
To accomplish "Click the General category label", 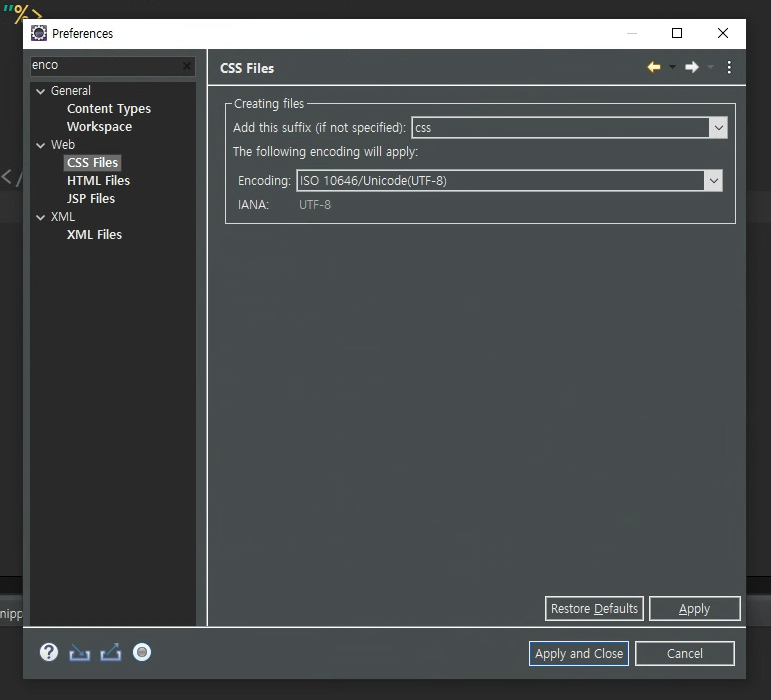I will pos(70,91).
